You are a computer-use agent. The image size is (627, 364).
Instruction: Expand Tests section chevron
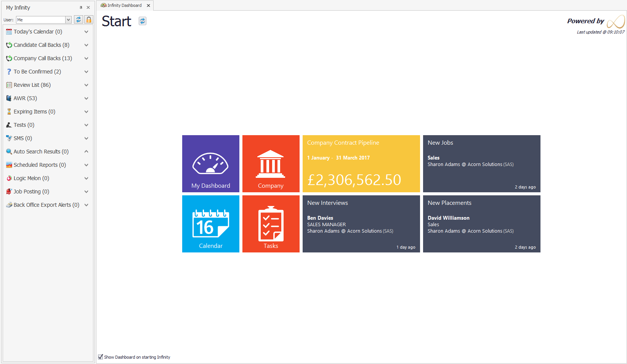(x=87, y=125)
